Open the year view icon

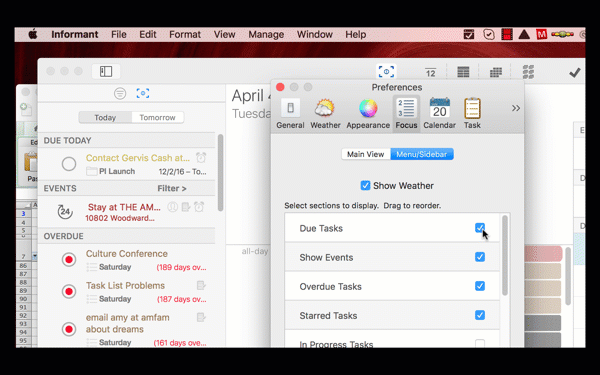(x=528, y=72)
